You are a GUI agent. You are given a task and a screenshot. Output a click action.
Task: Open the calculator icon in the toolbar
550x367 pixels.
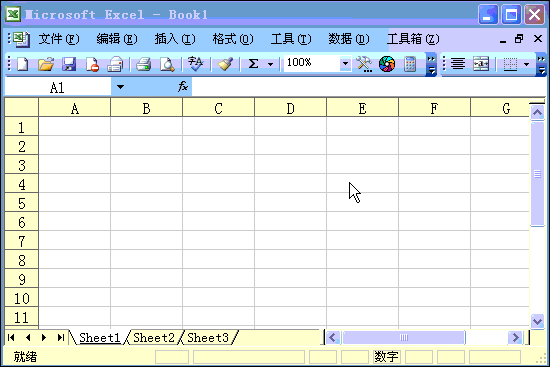410,65
